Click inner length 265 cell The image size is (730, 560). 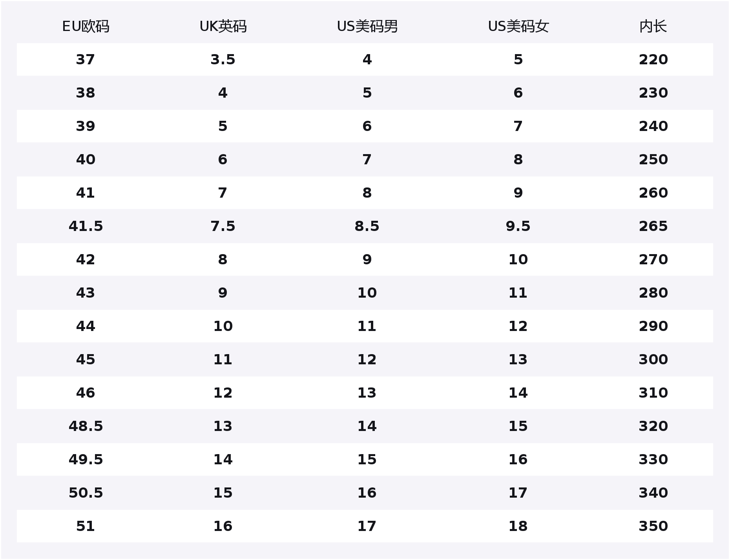tap(653, 226)
